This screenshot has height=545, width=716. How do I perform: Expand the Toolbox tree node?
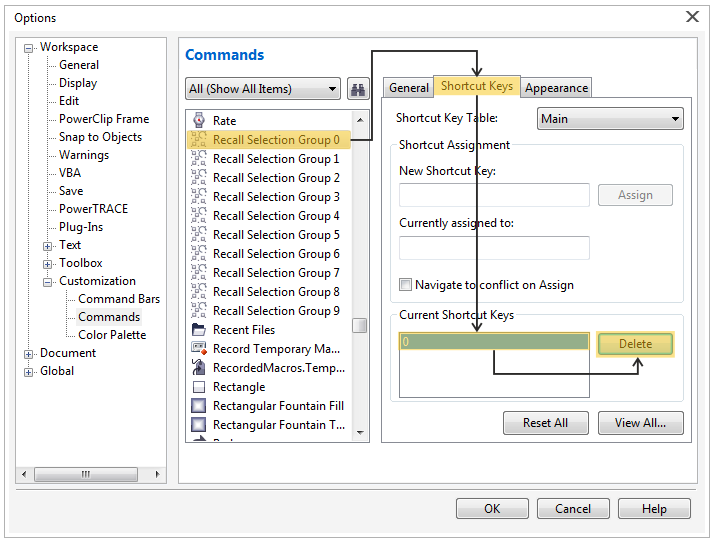pyautogui.click(x=47, y=264)
